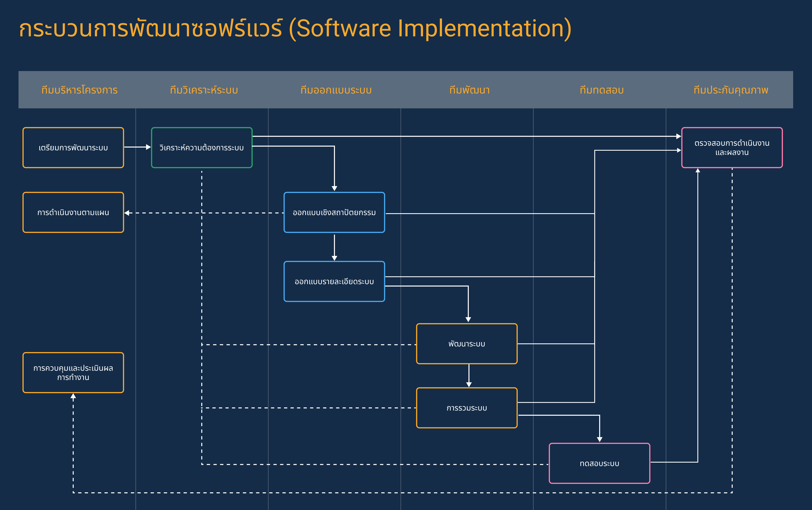
Task: Click the การดำเนินงานตามแผน box
Action: click(x=73, y=213)
